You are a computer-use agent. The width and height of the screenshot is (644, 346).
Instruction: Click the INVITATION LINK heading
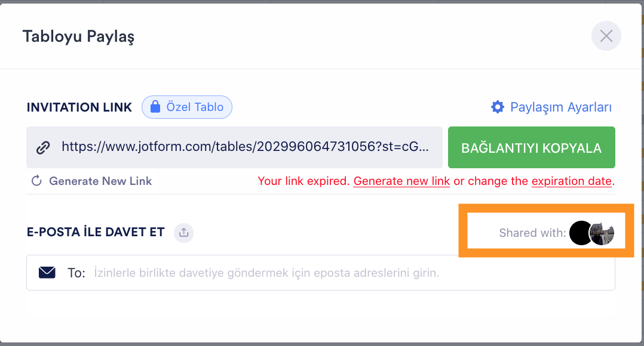pos(79,107)
